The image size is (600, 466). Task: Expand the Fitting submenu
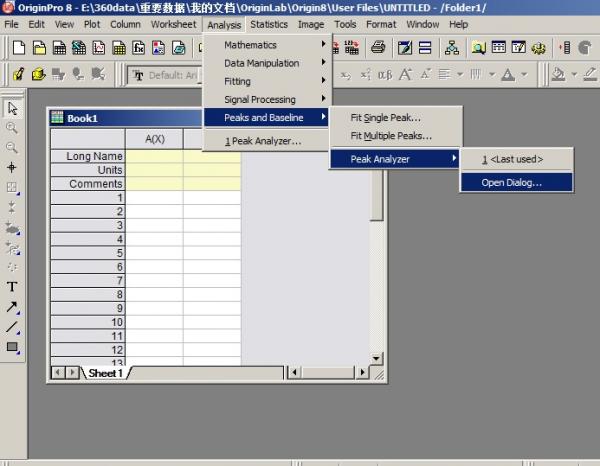(x=267, y=81)
